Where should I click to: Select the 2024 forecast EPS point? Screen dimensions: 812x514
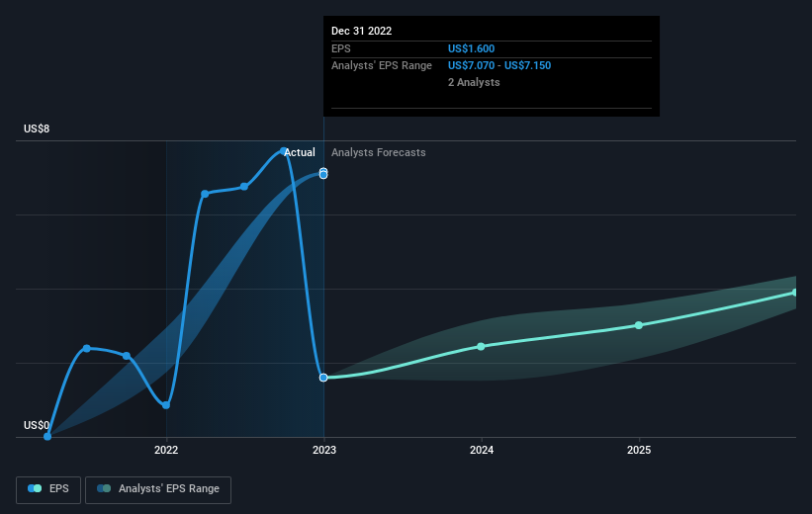[481, 346]
